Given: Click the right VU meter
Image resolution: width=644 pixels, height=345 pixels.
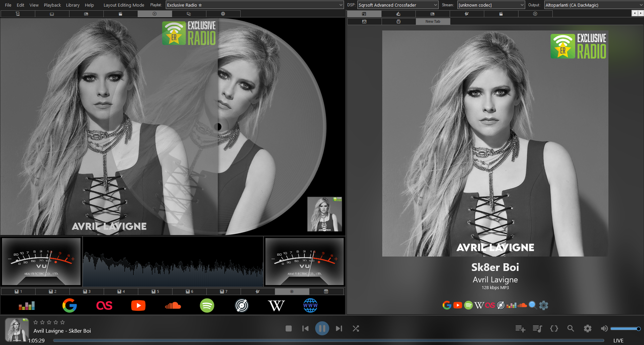Looking at the screenshot, I should pyautogui.click(x=304, y=262).
